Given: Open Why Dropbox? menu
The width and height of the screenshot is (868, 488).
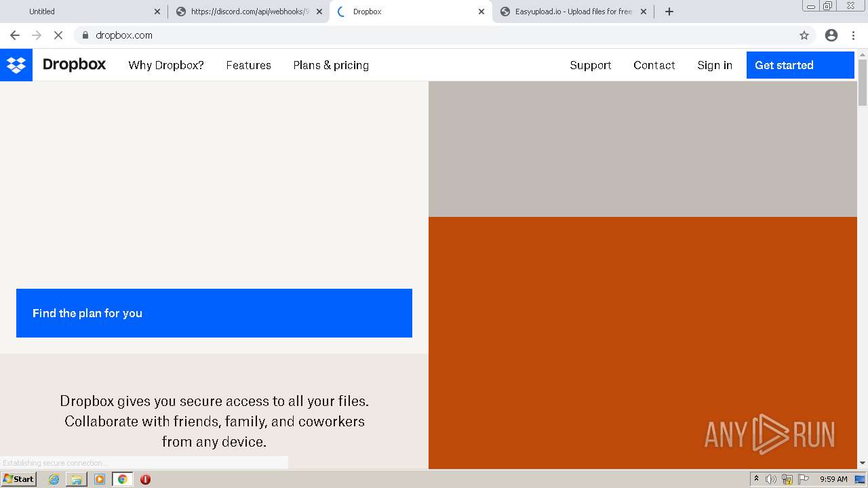Looking at the screenshot, I should (166, 65).
